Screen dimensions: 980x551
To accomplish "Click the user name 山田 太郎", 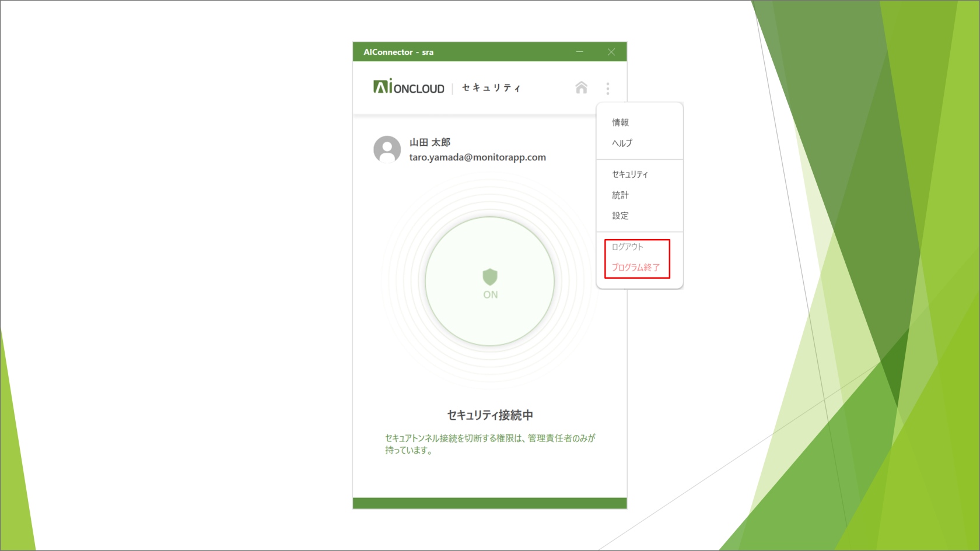I will 430,142.
